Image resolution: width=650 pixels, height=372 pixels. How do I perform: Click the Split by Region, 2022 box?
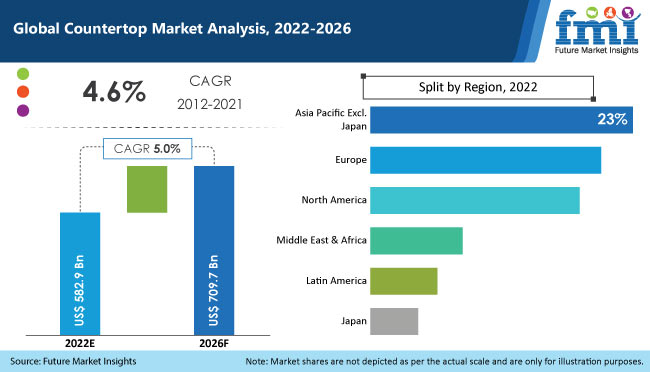tap(478, 88)
